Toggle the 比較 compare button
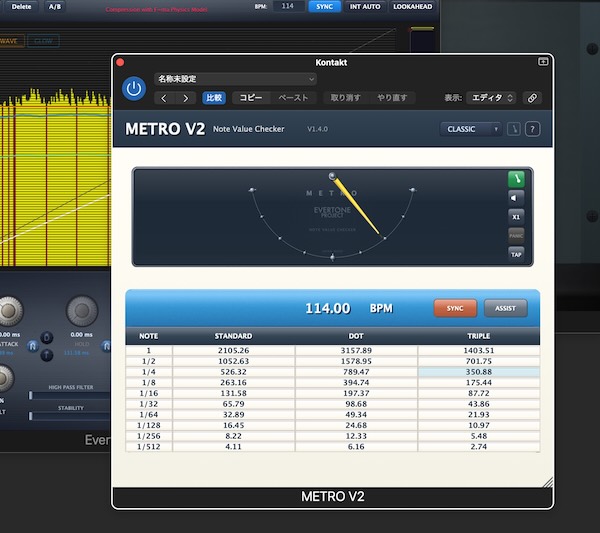Viewport: 600px width, 533px height. click(x=214, y=98)
